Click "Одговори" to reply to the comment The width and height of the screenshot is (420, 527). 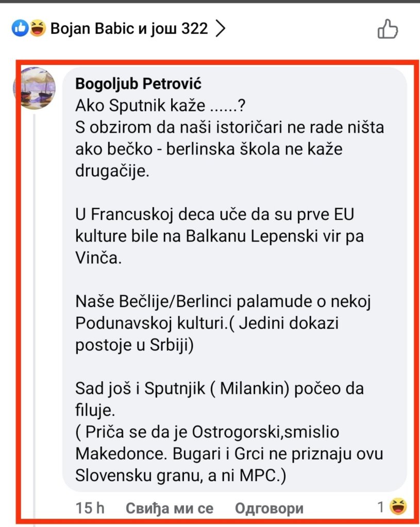click(269, 508)
